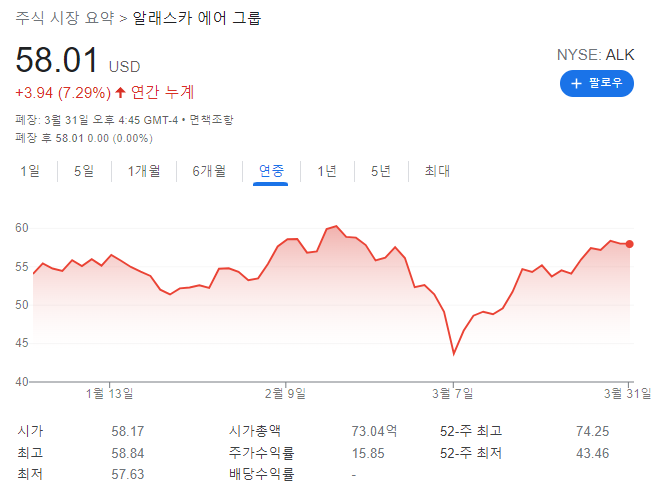Click the red up arrow icon
668x486 pixels.
[121, 92]
